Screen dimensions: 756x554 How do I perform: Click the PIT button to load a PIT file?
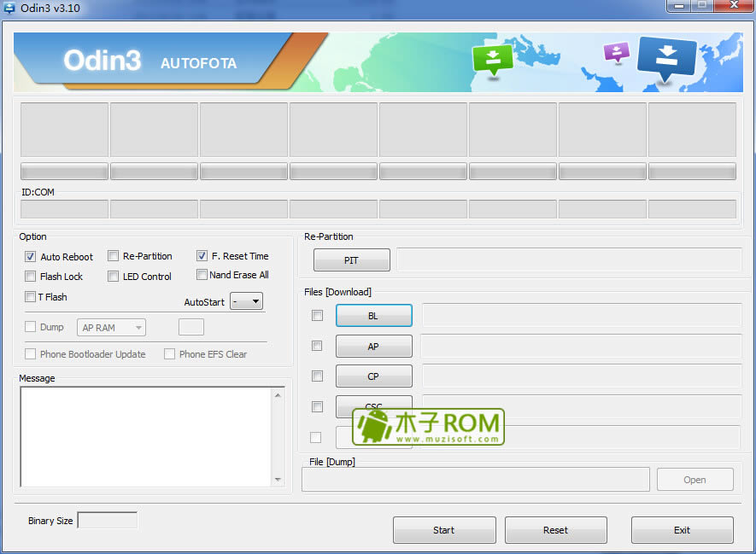[x=351, y=260]
